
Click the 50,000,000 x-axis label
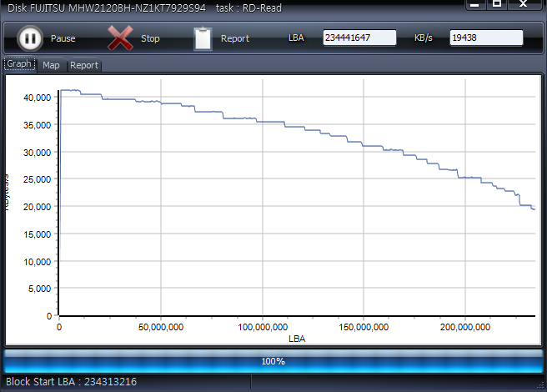[x=161, y=327]
